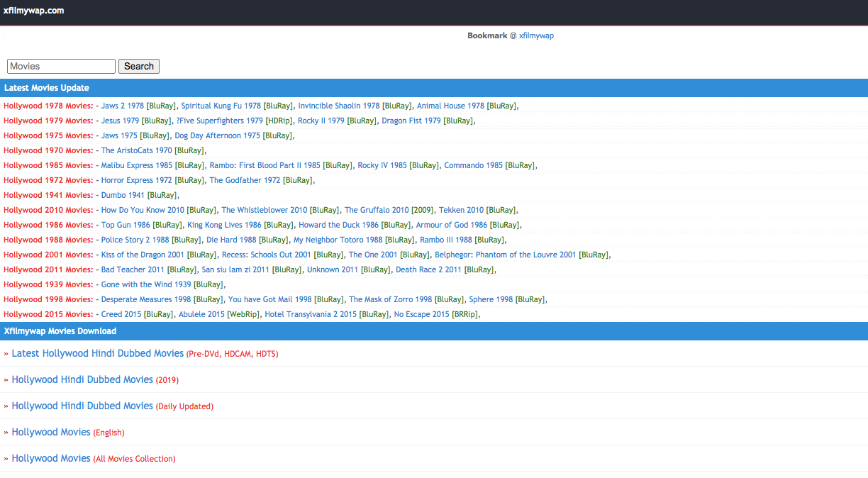Open Rocky II 1979 link
868x478 pixels.
click(321, 121)
